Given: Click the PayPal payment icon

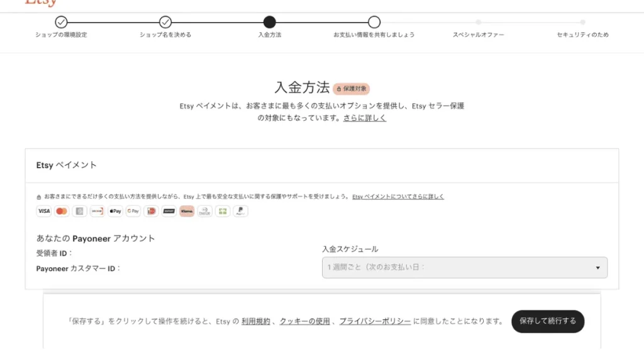Looking at the screenshot, I should 241,211.
